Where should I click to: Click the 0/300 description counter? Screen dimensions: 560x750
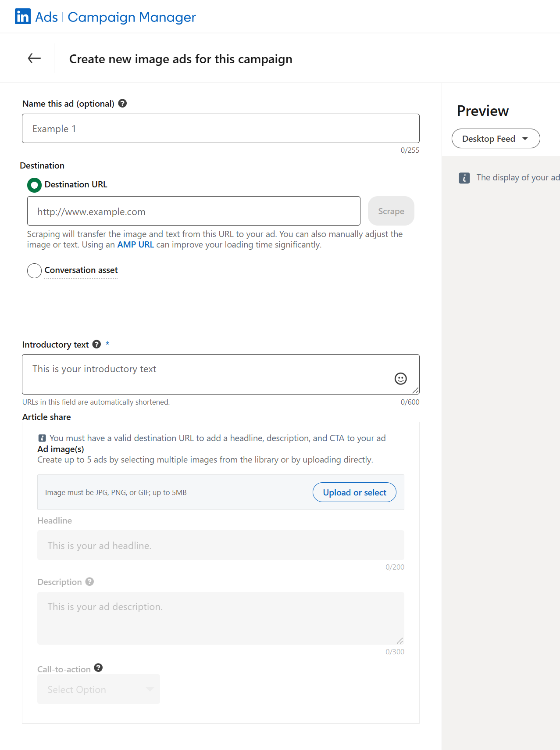pos(395,652)
